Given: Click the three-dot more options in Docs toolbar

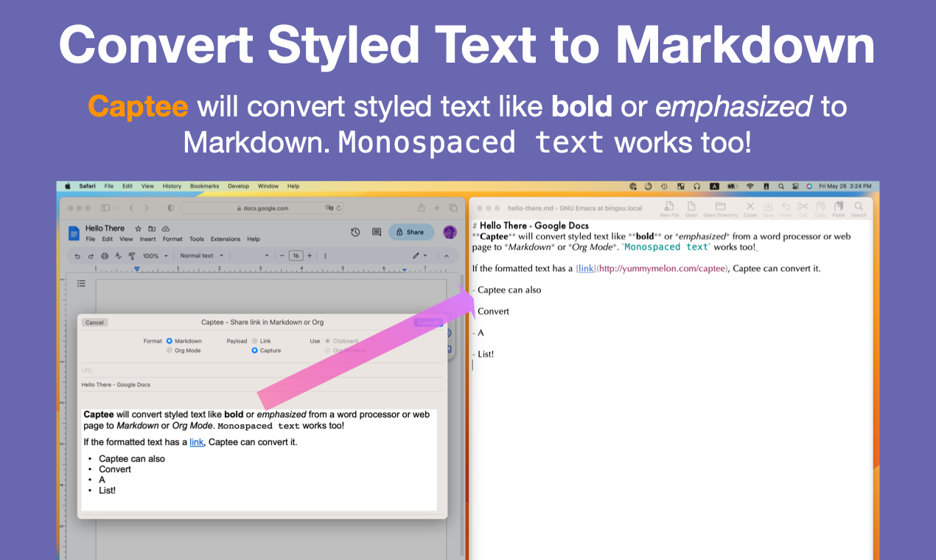Looking at the screenshot, I should click(x=325, y=256).
